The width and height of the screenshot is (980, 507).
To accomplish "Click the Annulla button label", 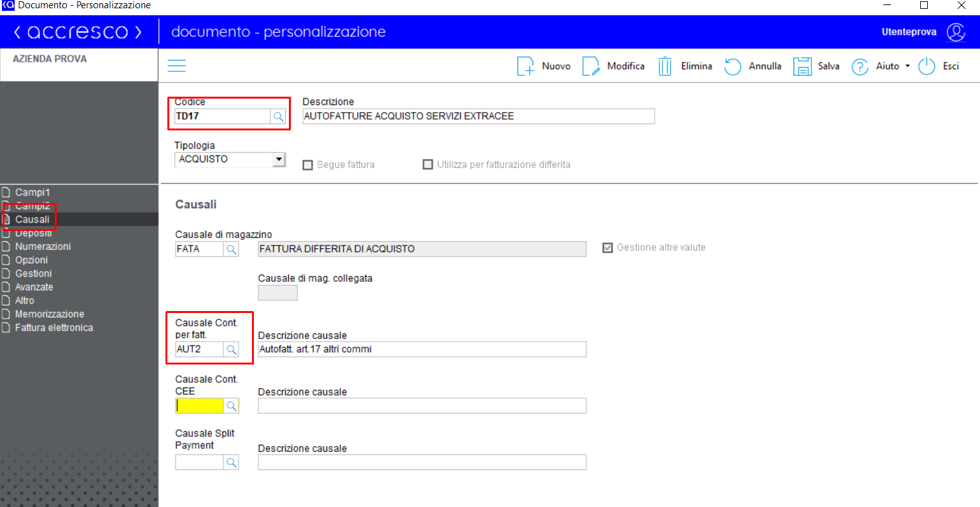I will (x=765, y=66).
